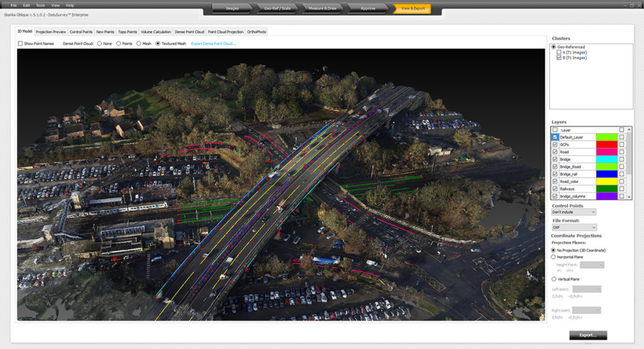Click the Export Dense Point Cloud link

click(x=214, y=43)
